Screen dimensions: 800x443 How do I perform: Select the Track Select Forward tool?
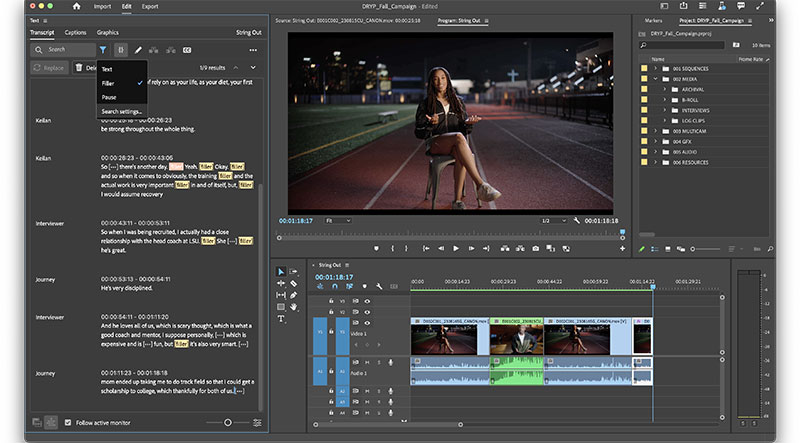pyautogui.click(x=293, y=272)
